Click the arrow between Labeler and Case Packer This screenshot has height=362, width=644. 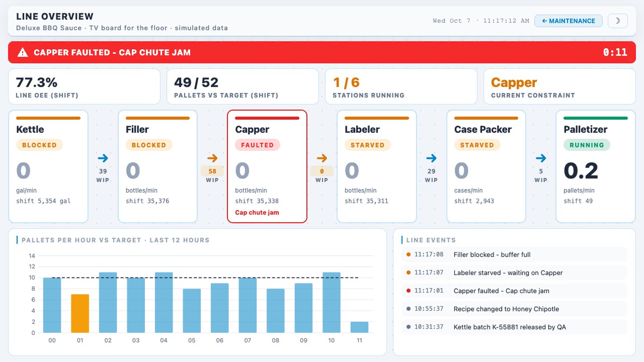[x=431, y=158]
